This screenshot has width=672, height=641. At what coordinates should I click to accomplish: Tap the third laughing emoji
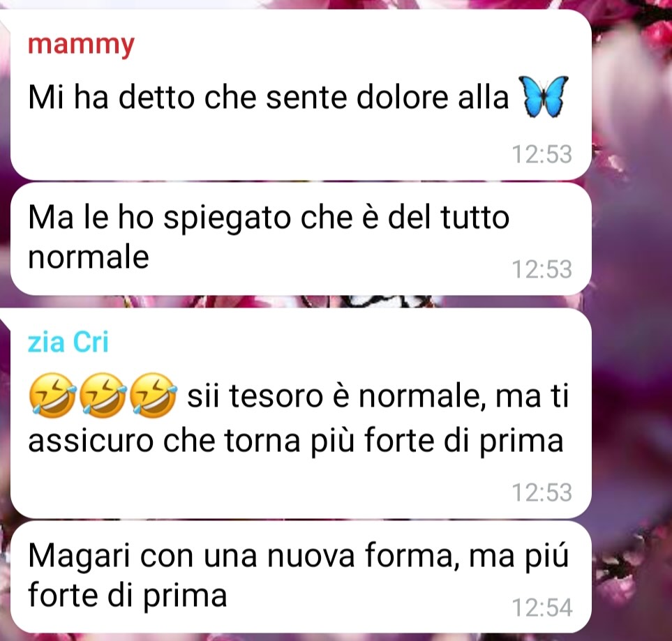click(153, 395)
